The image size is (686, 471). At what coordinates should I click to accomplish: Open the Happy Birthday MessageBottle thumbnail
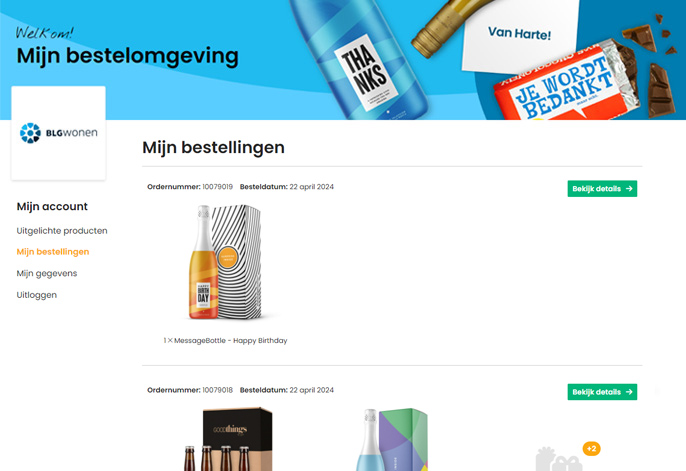pos(226,262)
